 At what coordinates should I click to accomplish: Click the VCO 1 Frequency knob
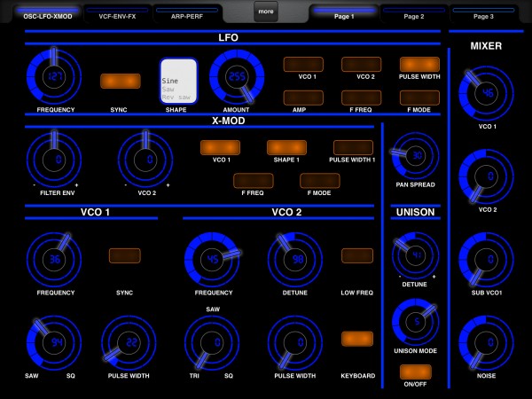54,259
